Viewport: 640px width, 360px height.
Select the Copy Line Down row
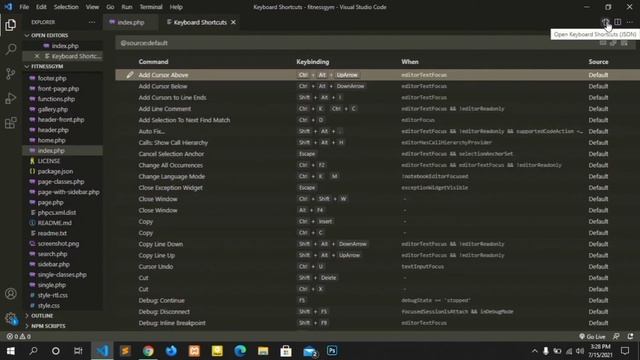coord(378,244)
